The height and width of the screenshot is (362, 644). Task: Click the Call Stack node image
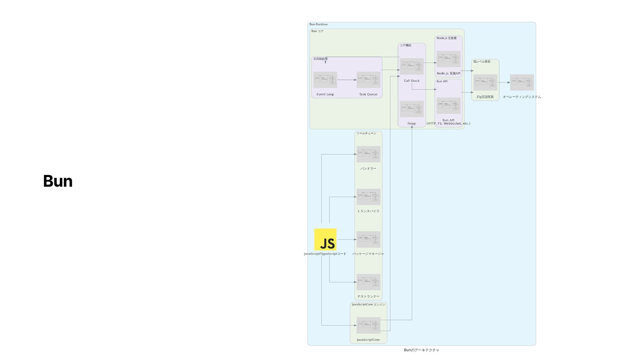412,66
